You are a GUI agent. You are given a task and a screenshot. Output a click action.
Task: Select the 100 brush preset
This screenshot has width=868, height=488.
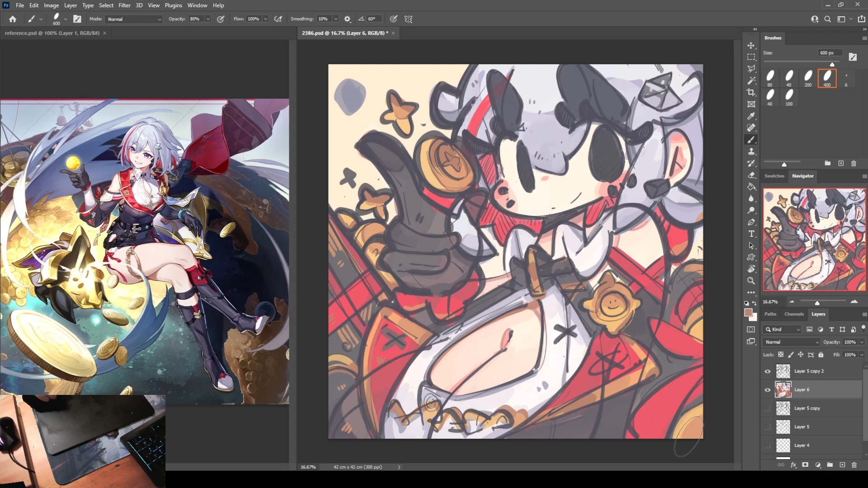789,97
